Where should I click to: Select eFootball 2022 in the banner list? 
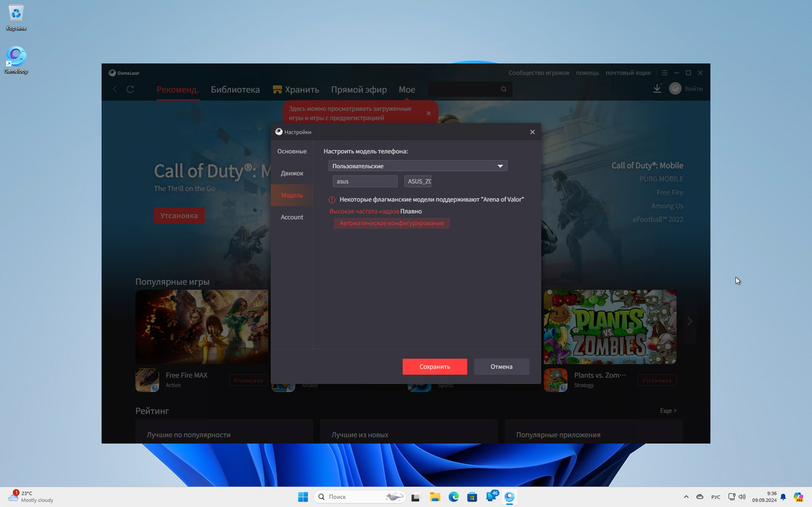pyautogui.click(x=658, y=220)
